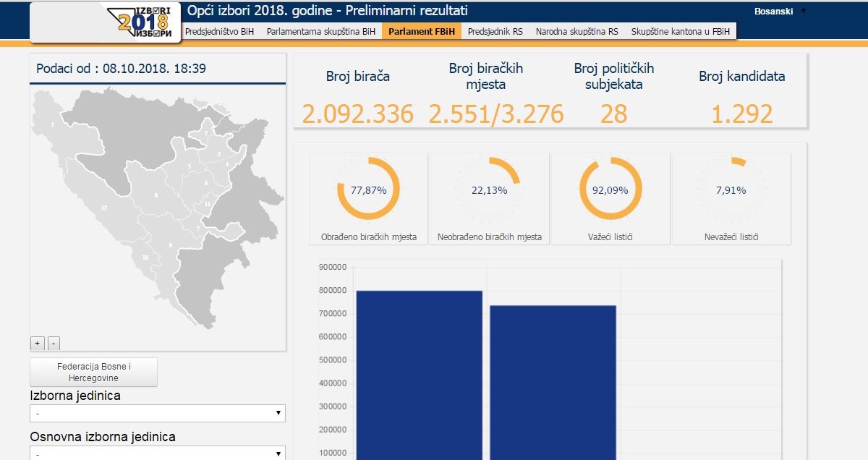Switch to Parlamentarna skupština BiH tab
868x460 pixels.
tap(321, 32)
